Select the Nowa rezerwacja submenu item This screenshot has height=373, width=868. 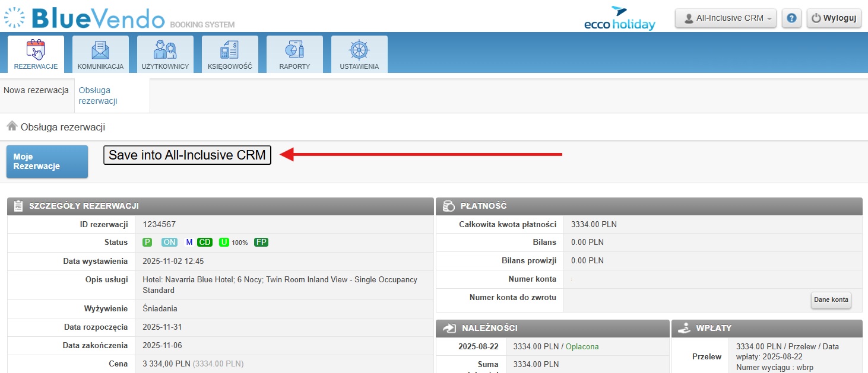coord(36,91)
